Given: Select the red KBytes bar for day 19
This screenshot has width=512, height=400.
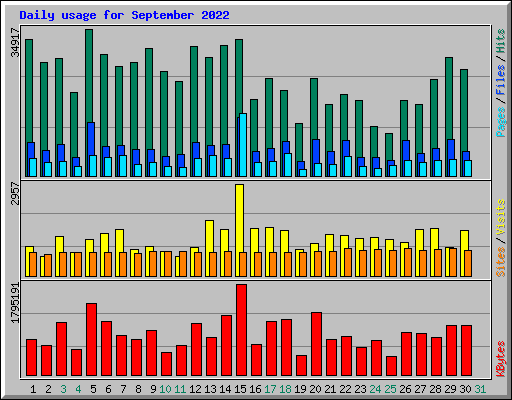Looking at the screenshot, I should (x=301, y=366).
